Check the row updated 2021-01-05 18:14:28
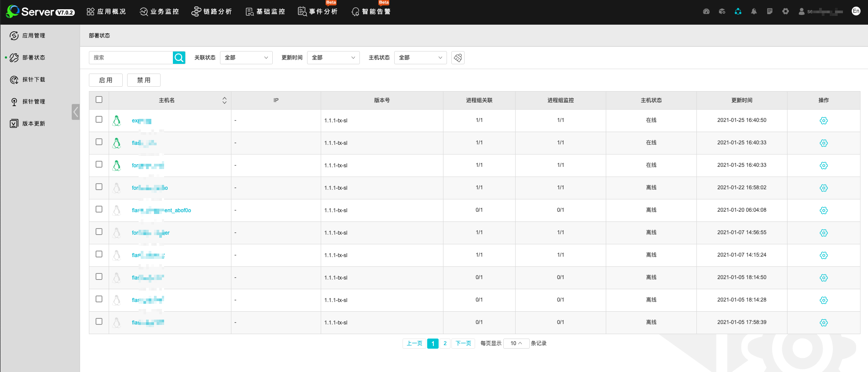Screen dimensions: 868x372 99,299
